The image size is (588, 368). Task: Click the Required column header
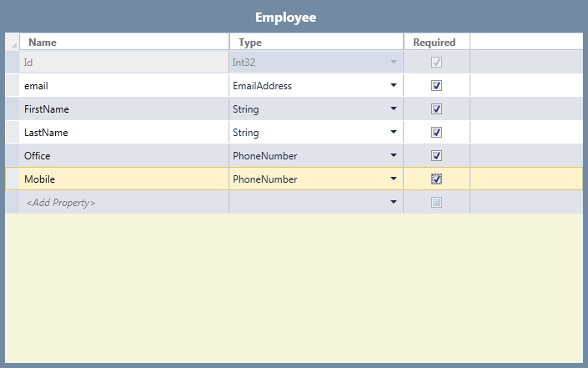click(x=435, y=42)
